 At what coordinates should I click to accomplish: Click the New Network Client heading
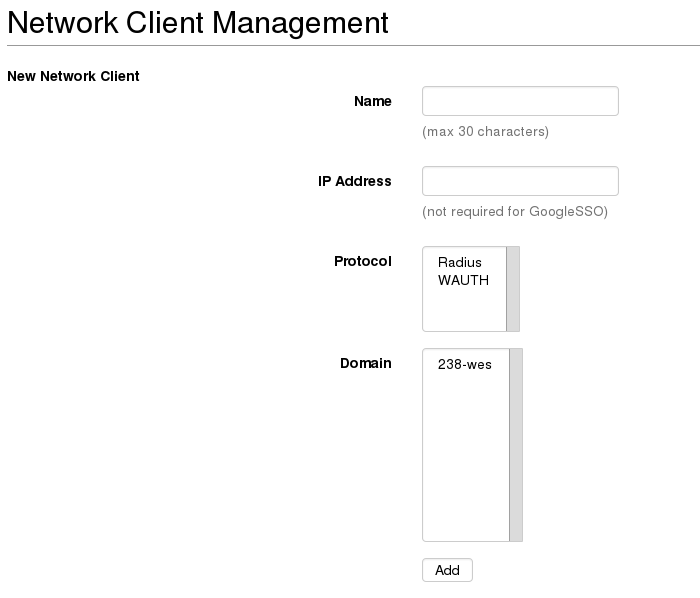coord(73,76)
